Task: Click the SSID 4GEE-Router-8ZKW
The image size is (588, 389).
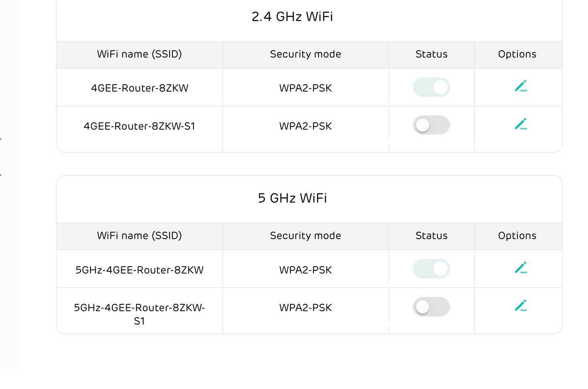Action: [x=139, y=88]
